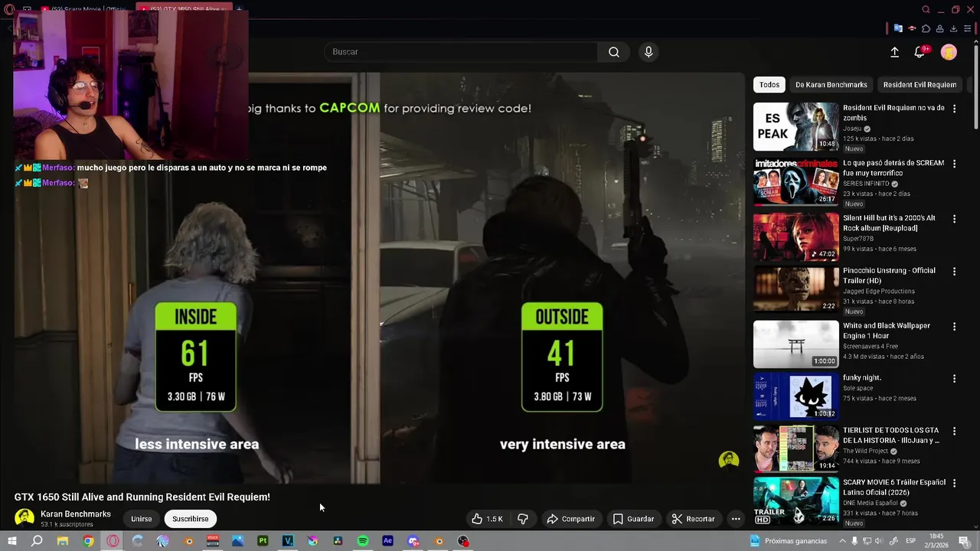Open options menu for Resident Evil Requiem recommendation
Screen dimensions: 980x551
click(x=954, y=109)
